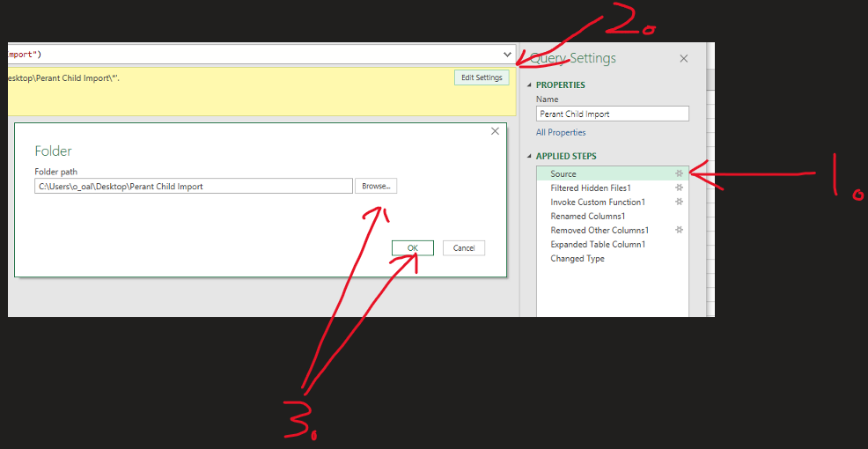Click the query Name field
868x449 pixels.
click(612, 114)
